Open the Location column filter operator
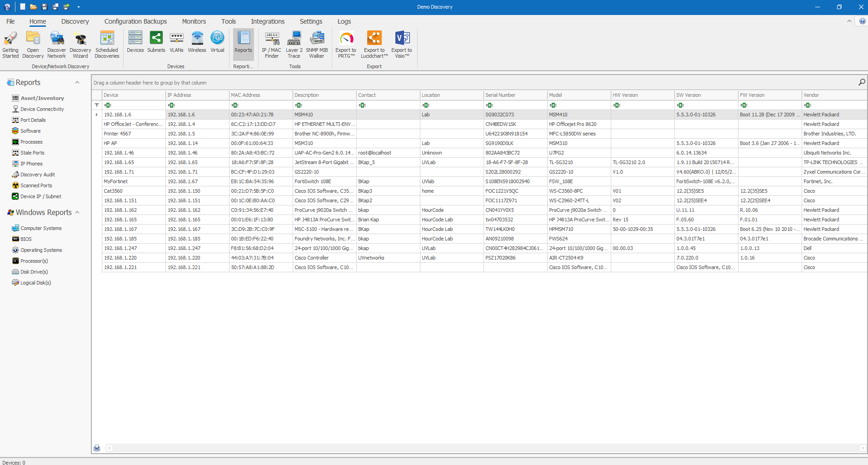Screen dimensions: 868x465 coord(426,105)
